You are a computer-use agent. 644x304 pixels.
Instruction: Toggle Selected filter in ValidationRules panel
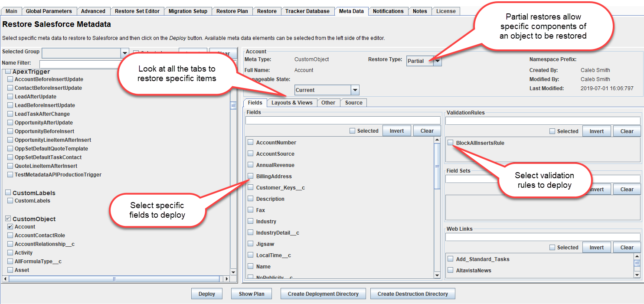click(x=552, y=131)
